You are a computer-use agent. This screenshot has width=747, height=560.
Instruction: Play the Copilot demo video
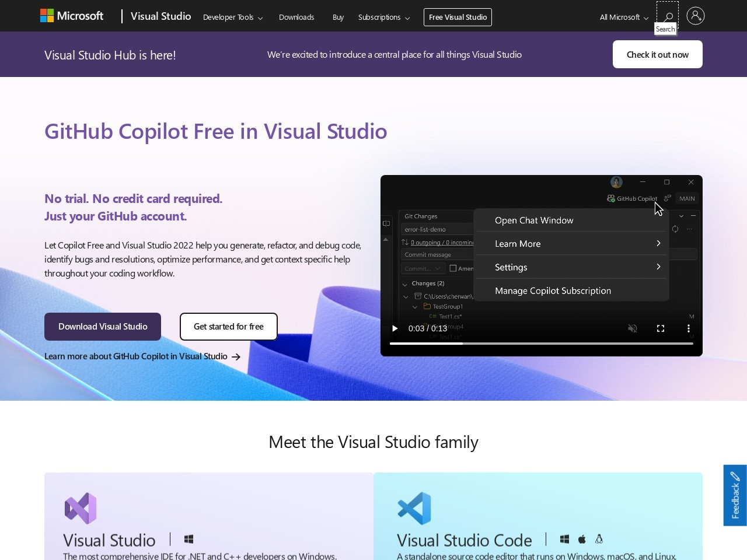click(x=395, y=328)
